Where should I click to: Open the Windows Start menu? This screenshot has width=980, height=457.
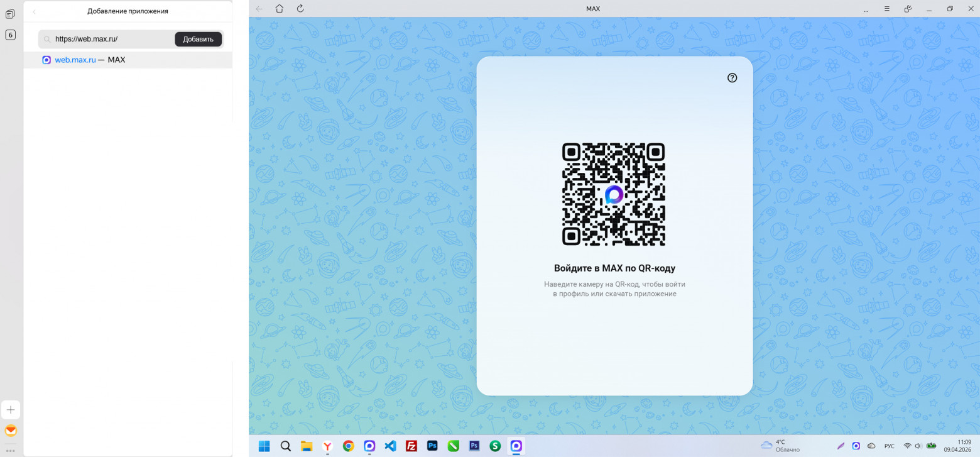pos(264,446)
